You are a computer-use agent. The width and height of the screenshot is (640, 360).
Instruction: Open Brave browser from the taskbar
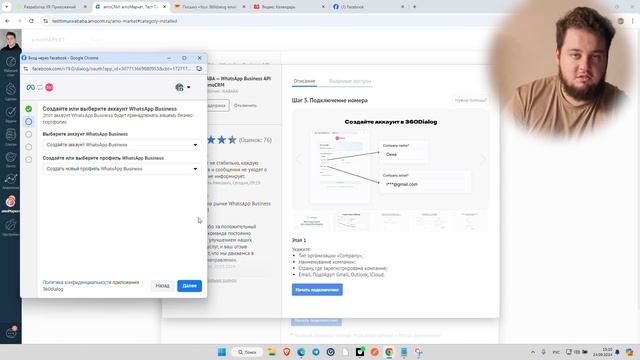(287, 352)
